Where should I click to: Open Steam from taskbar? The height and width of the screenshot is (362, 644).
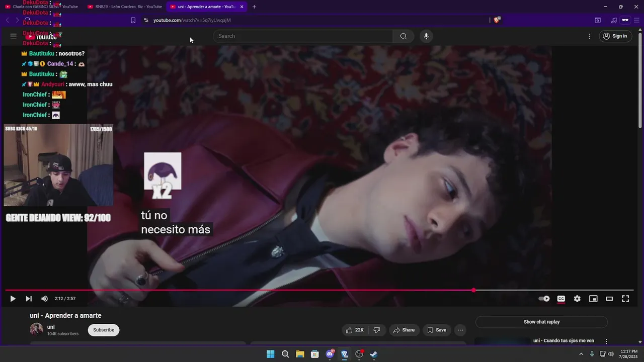point(374,354)
